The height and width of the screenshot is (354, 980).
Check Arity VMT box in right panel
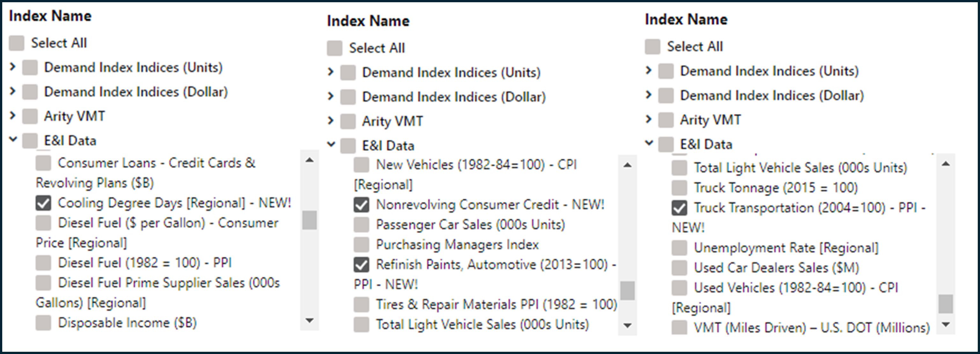pyautogui.click(x=666, y=120)
